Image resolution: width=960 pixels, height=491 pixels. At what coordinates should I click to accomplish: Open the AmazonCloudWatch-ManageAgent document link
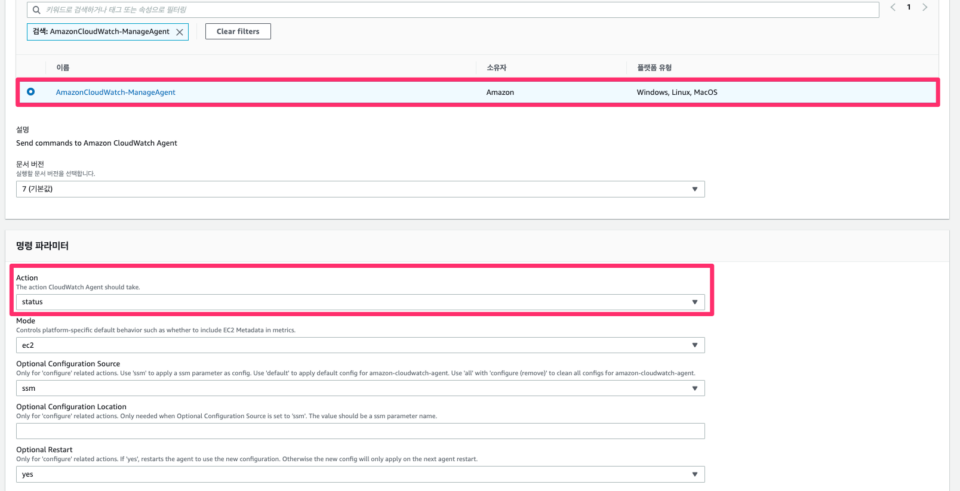[116, 92]
